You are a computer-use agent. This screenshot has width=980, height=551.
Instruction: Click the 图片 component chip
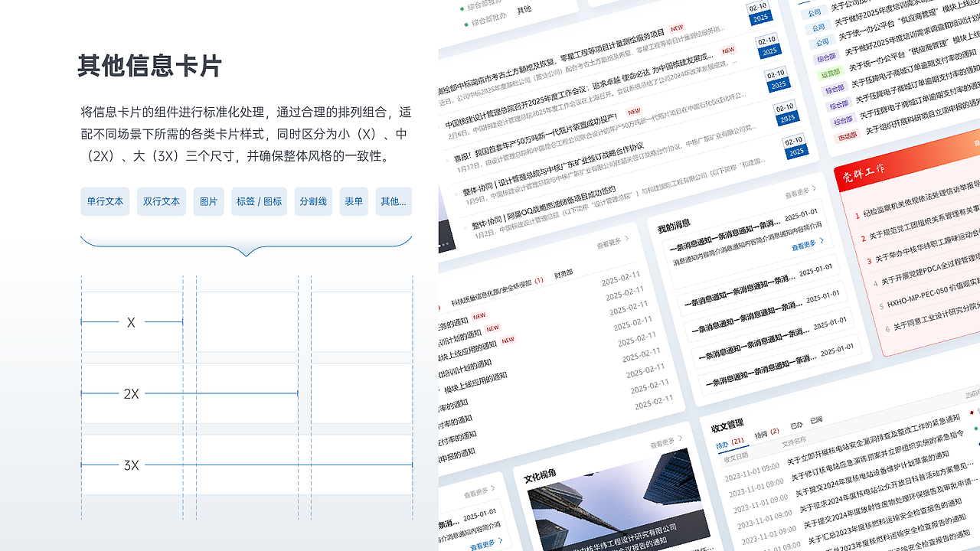(208, 201)
